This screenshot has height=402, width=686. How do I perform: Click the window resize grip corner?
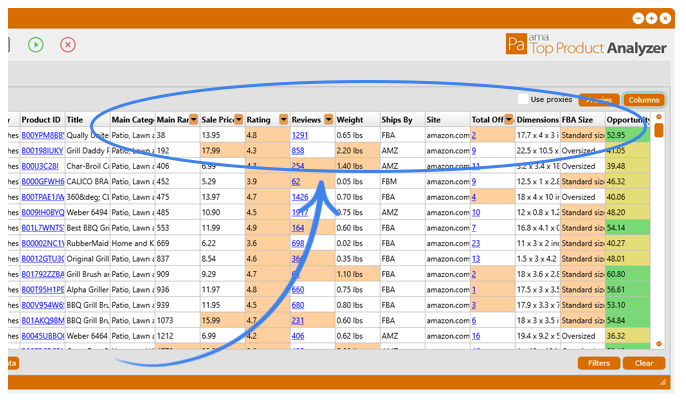point(663,382)
